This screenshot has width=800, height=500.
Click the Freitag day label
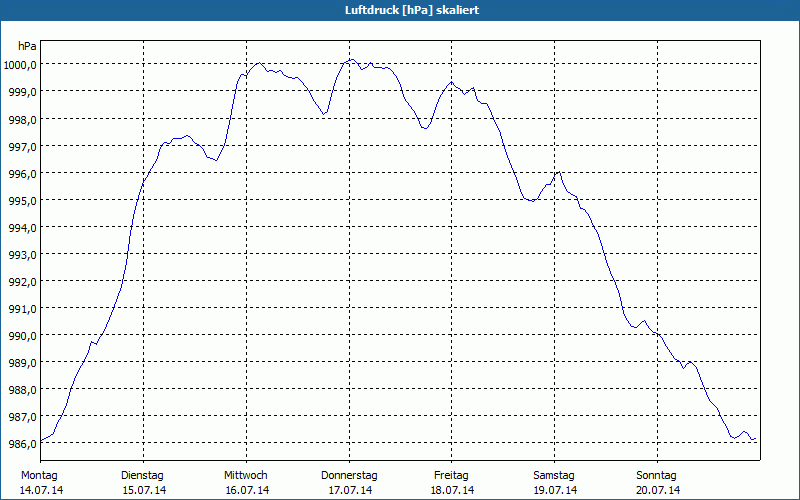451,476
